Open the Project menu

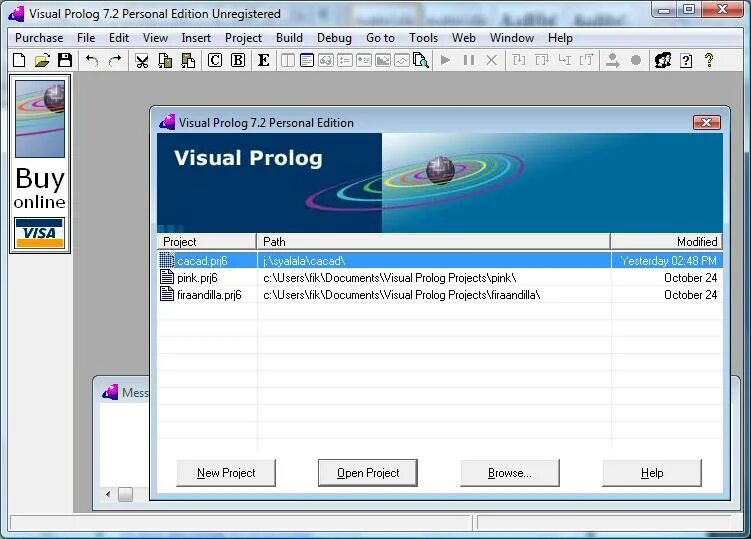click(243, 38)
